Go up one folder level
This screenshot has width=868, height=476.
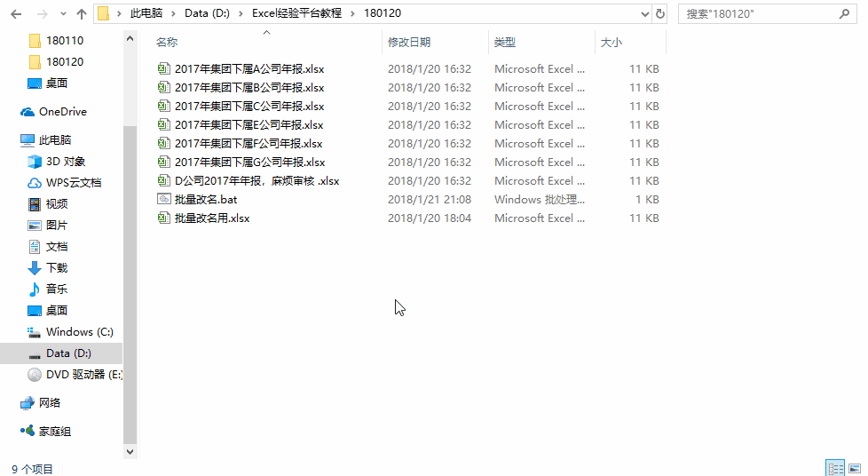pyautogui.click(x=82, y=14)
